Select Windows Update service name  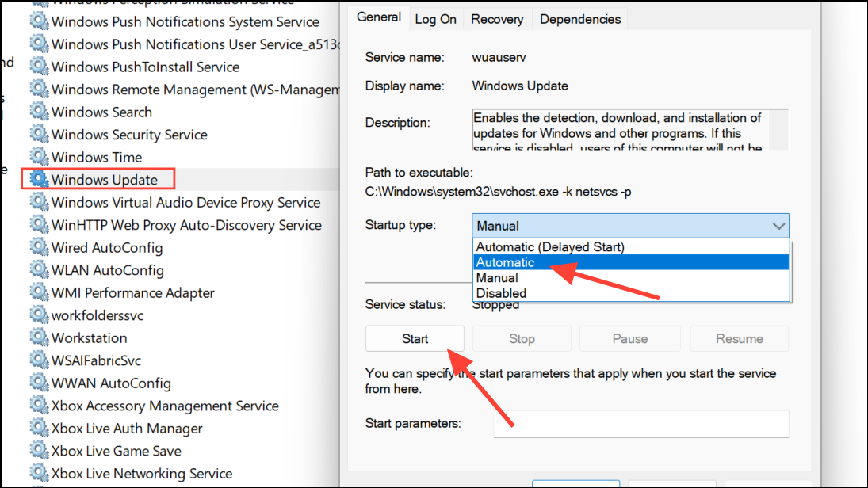pos(105,181)
